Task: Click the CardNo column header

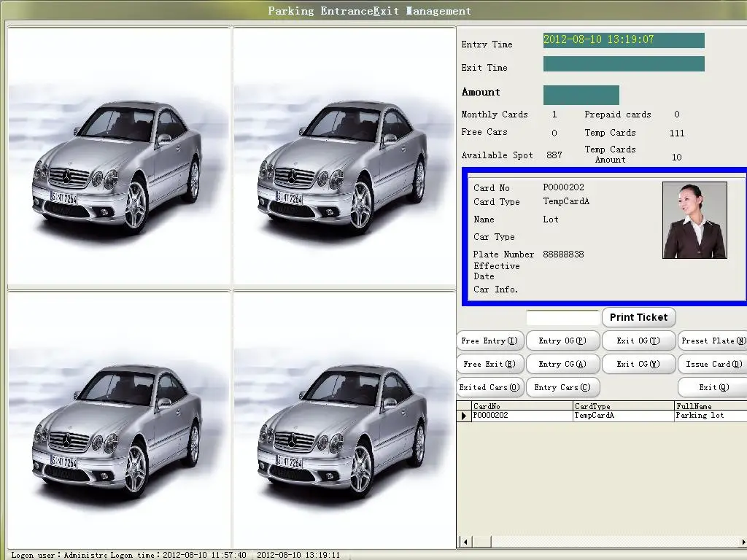Action: [x=521, y=406]
